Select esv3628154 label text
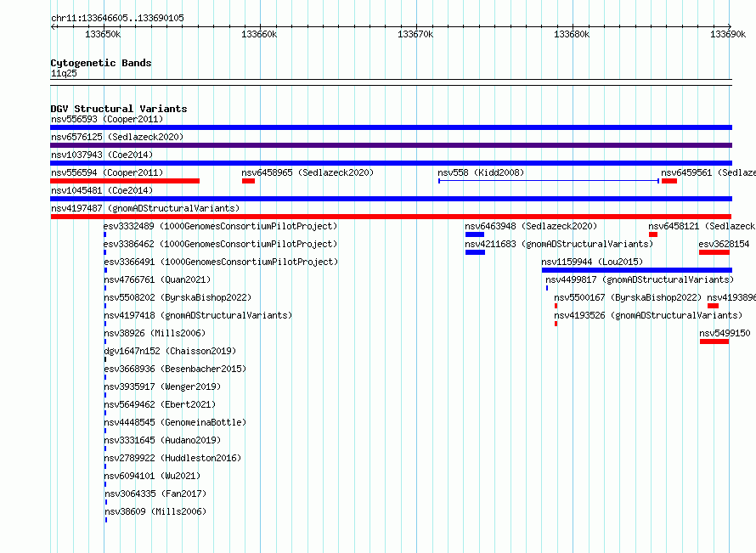 (x=725, y=244)
